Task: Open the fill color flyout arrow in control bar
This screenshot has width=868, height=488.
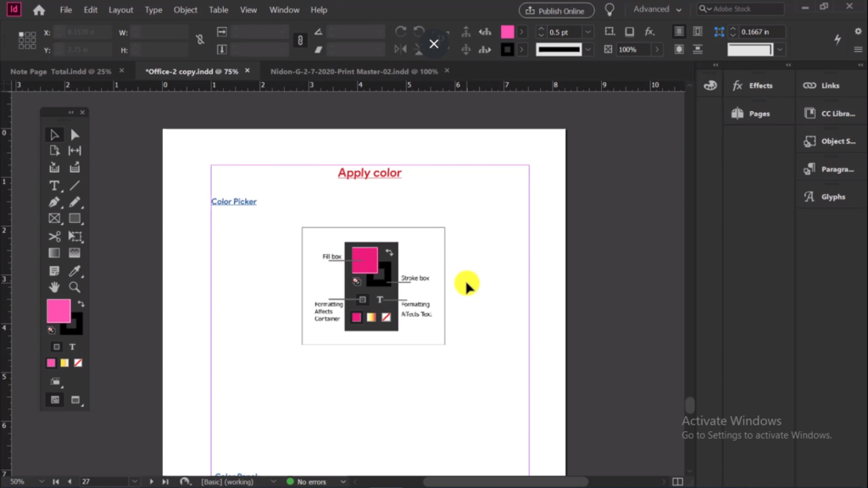Action: 521,32
